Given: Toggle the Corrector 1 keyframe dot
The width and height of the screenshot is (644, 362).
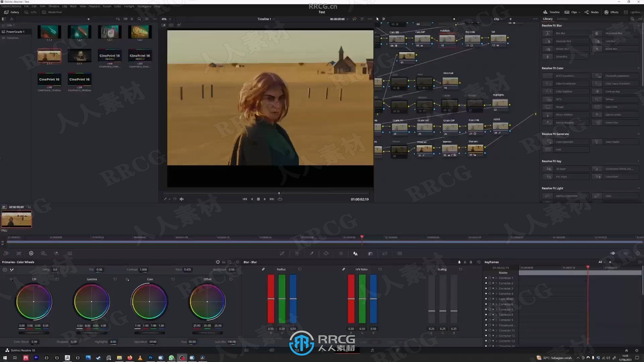Looking at the screenshot, I should (x=486, y=278).
